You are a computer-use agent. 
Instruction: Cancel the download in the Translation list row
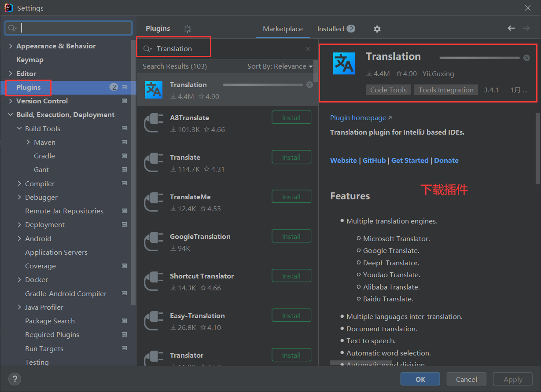point(309,84)
